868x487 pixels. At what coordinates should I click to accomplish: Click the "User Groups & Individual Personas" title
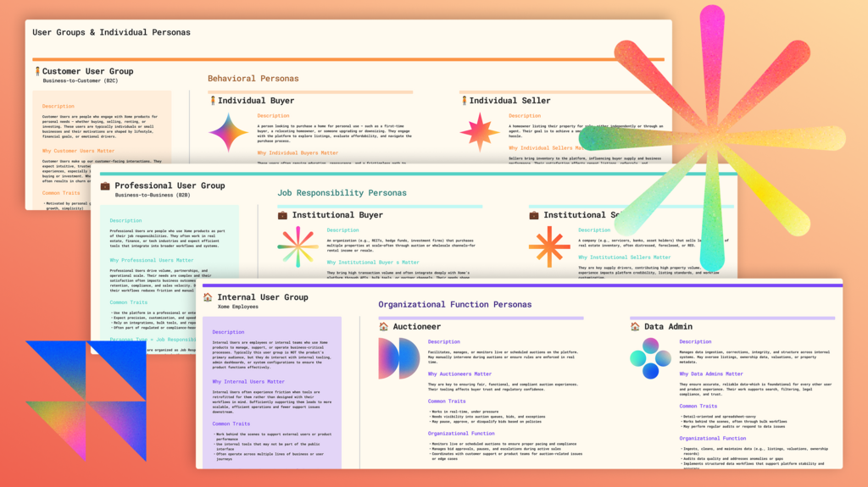click(111, 32)
